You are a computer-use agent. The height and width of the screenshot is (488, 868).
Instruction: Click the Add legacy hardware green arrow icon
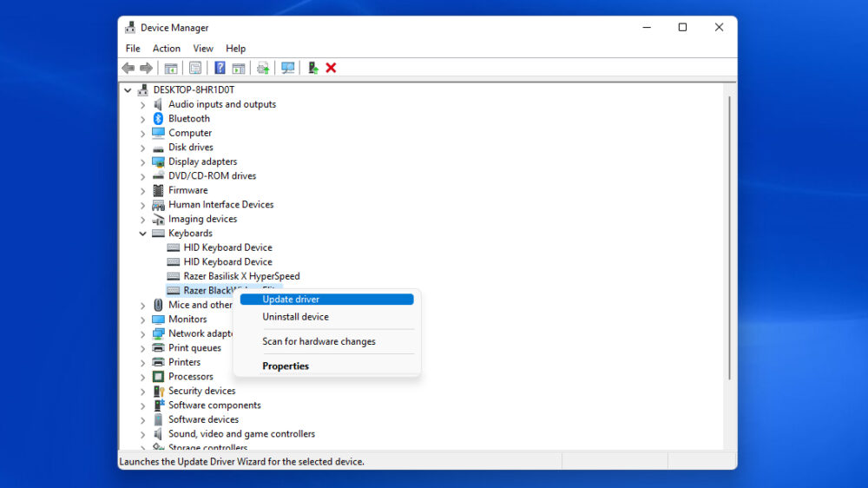pos(312,68)
